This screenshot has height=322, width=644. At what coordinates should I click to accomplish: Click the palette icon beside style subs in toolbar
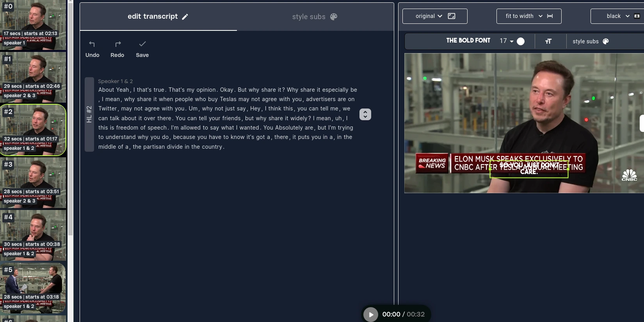[x=606, y=41]
